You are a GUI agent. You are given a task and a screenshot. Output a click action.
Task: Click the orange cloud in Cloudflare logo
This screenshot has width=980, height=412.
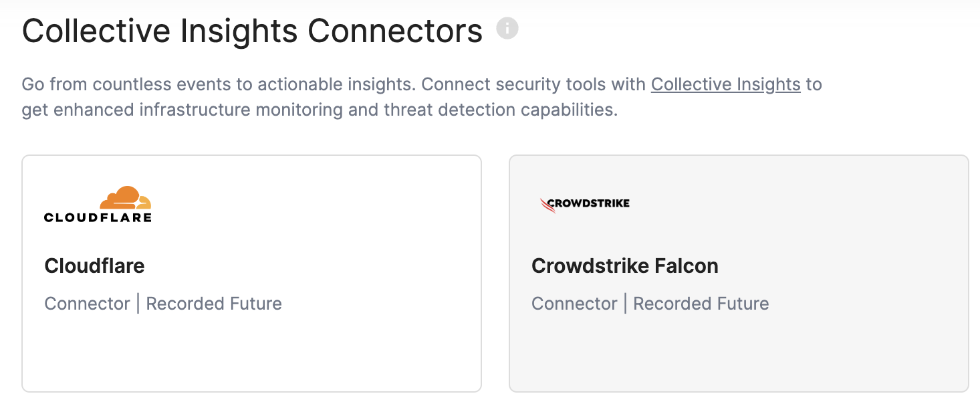(125, 198)
